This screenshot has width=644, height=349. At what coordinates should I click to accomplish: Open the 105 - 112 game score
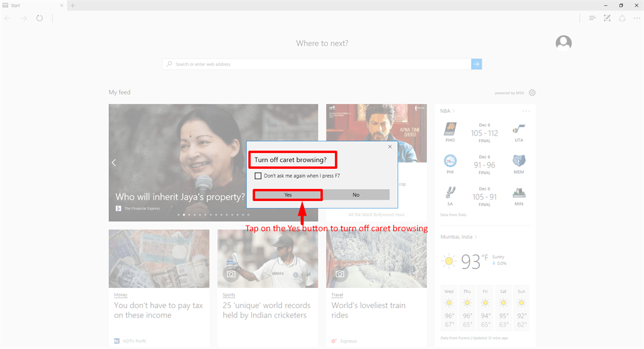tap(484, 133)
